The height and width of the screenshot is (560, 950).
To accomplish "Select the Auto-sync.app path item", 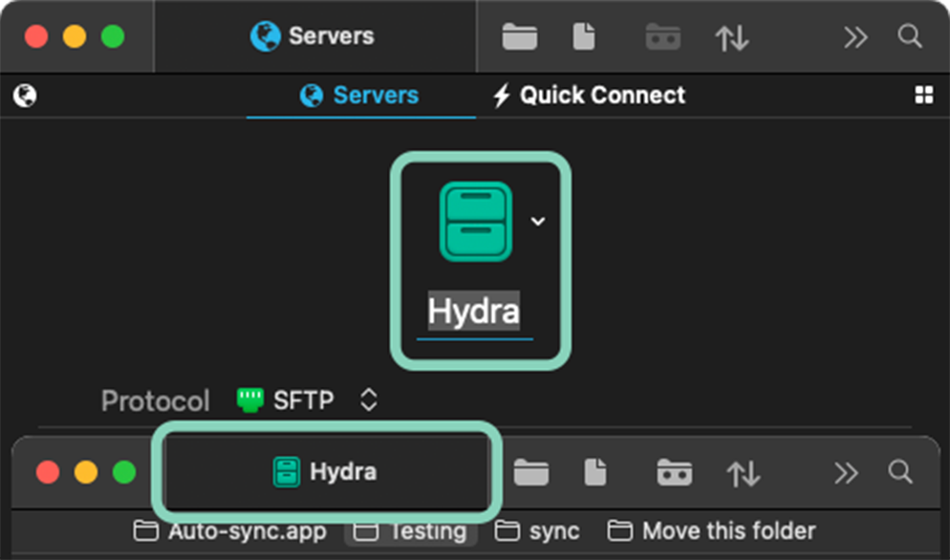I will (x=230, y=531).
